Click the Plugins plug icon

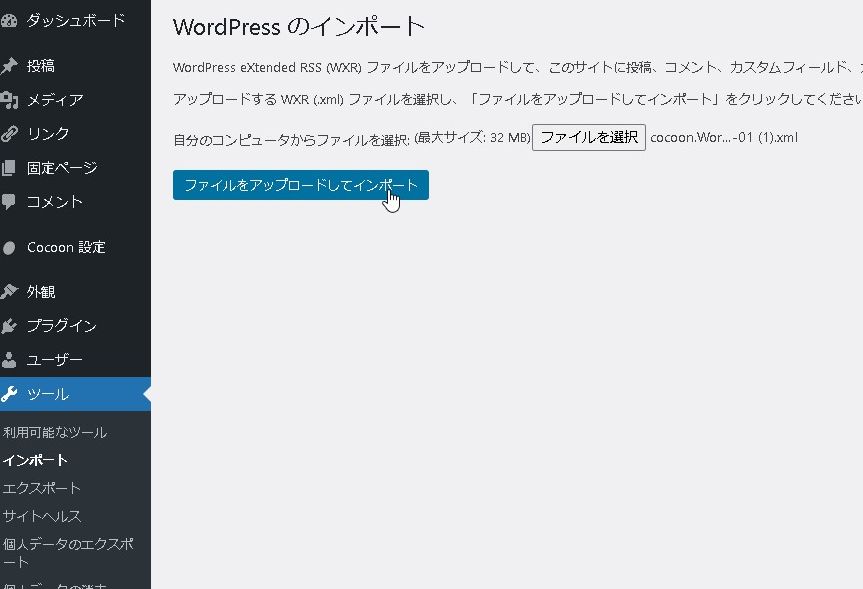[9, 326]
